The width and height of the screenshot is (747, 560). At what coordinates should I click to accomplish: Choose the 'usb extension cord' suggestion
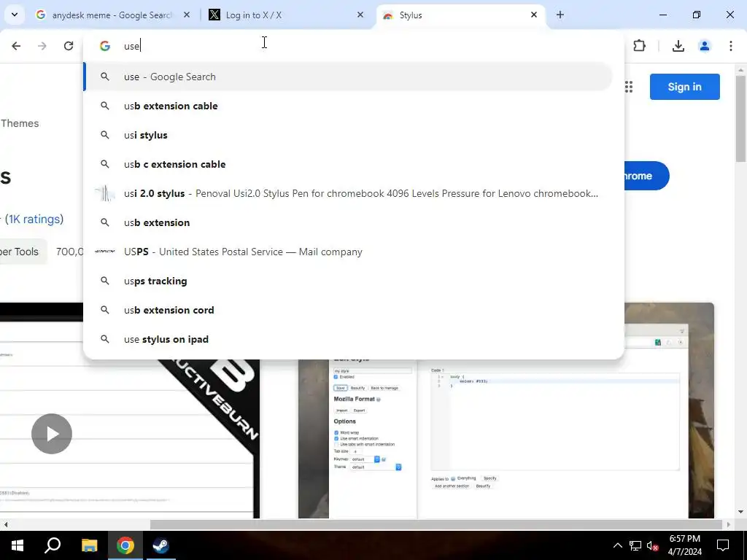349,310
